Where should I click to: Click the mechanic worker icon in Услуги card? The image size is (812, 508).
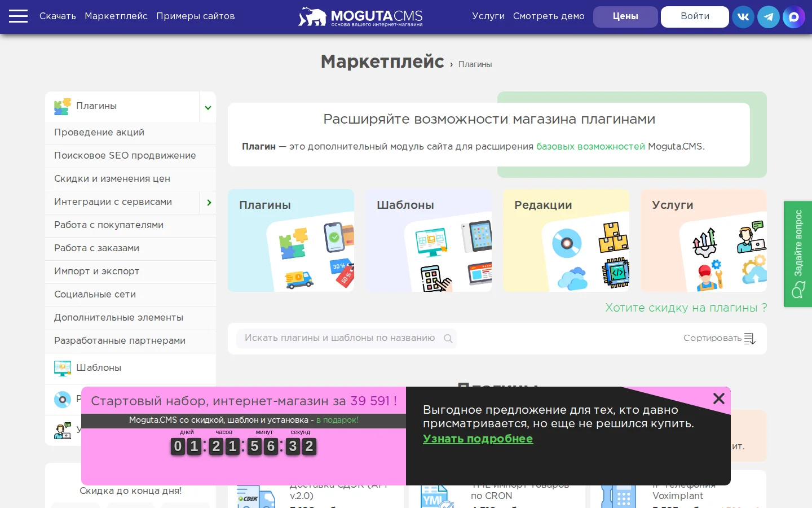[709, 276]
